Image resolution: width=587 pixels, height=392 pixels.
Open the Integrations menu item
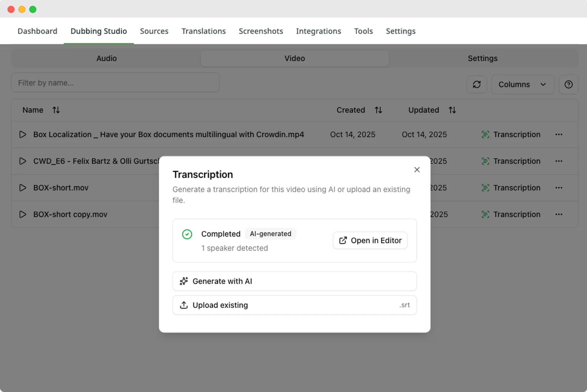coord(318,31)
